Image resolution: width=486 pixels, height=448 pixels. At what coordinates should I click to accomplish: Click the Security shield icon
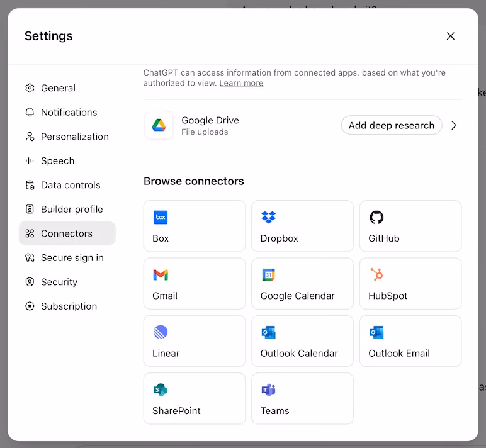click(30, 282)
